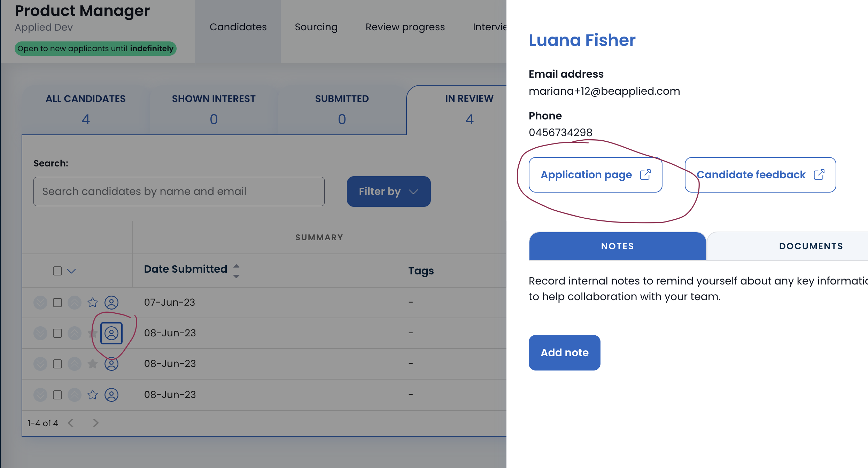
Task: Star the last 08-Jun-23 candidate row
Action: [x=93, y=395]
